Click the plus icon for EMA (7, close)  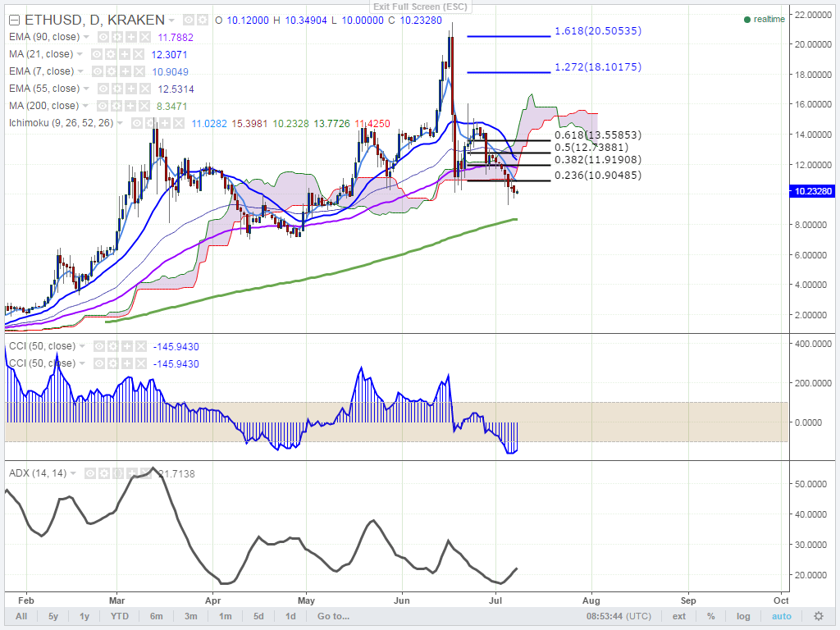126,71
